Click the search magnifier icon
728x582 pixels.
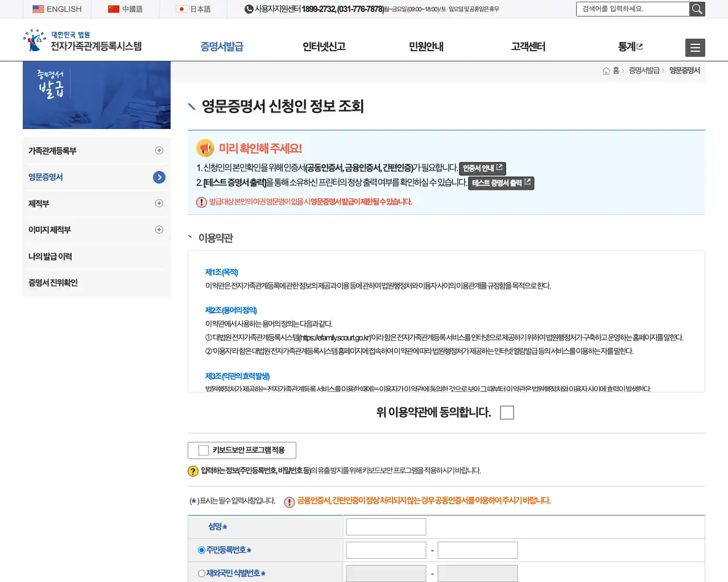(x=697, y=9)
